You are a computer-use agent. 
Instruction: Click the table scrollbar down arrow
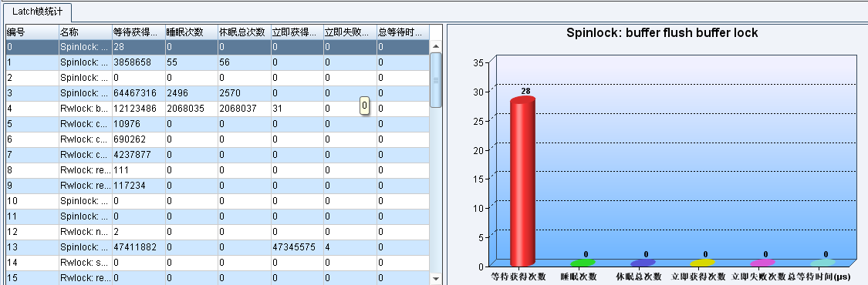click(x=436, y=279)
